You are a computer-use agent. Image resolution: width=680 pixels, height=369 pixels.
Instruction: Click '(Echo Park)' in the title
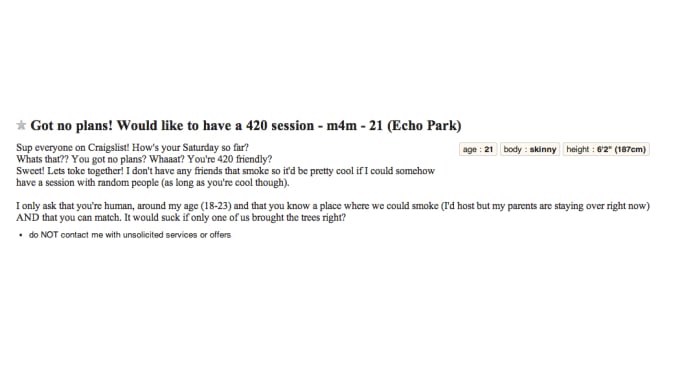tap(424, 126)
